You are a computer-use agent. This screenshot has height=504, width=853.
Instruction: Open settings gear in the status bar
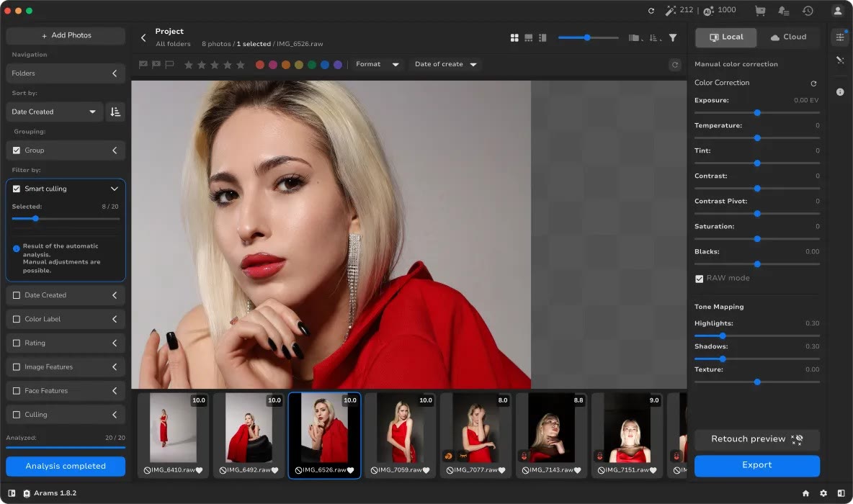click(823, 493)
